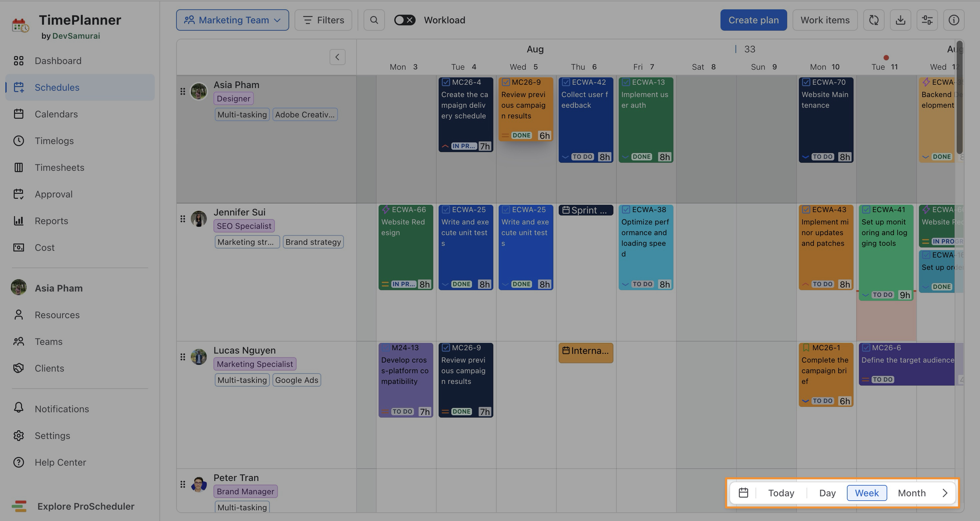
Task: Open the Work items button
Action: tap(825, 20)
